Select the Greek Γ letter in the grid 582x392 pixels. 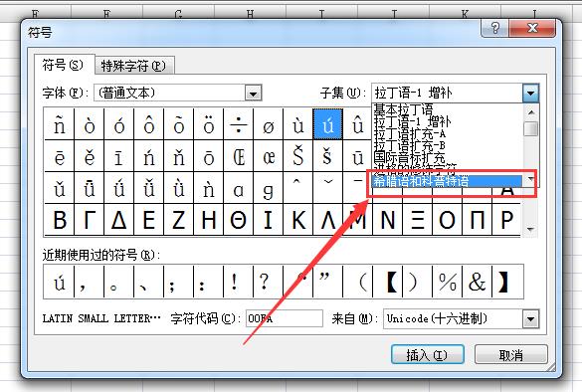(90, 220)
